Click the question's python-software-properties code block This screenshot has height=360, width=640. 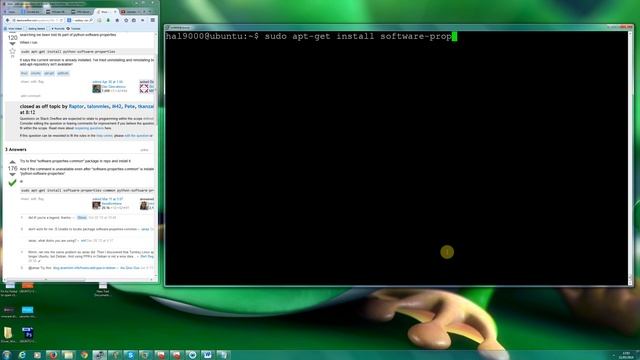pyautogui.click(x=87, y=52)
